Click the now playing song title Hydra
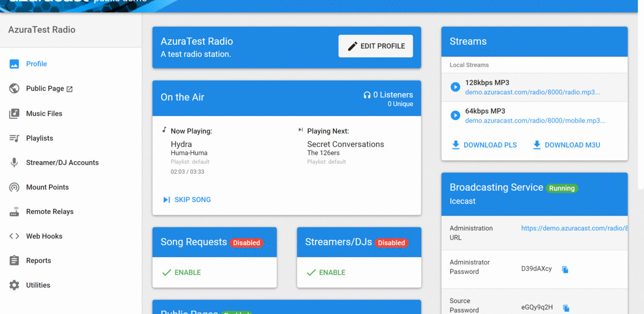Viewport: 644px width, 314px height. pos(181,144)
